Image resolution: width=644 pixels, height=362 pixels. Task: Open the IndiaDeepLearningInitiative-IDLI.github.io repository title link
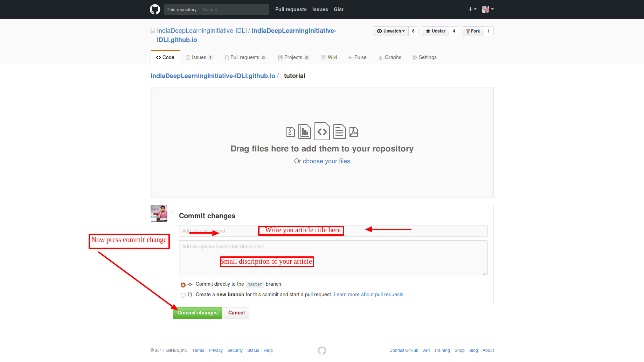coord(247,35)
